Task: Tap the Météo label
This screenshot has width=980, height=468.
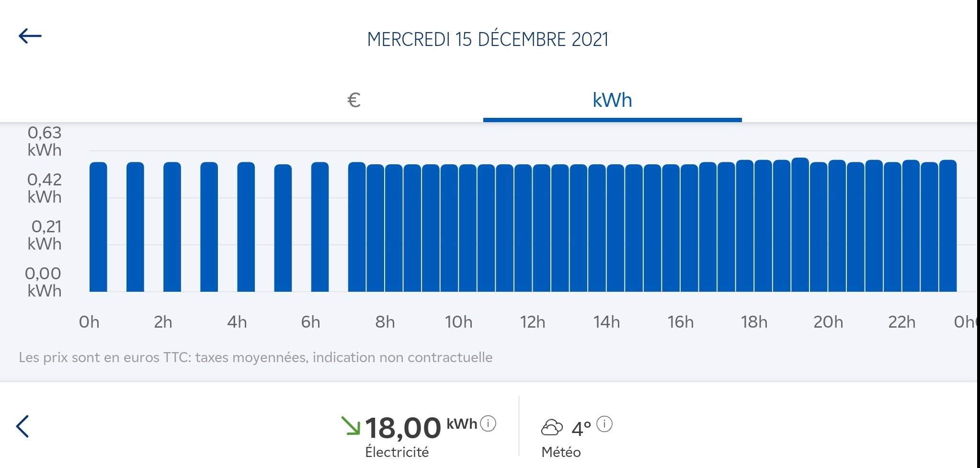Action: (561, 452)
